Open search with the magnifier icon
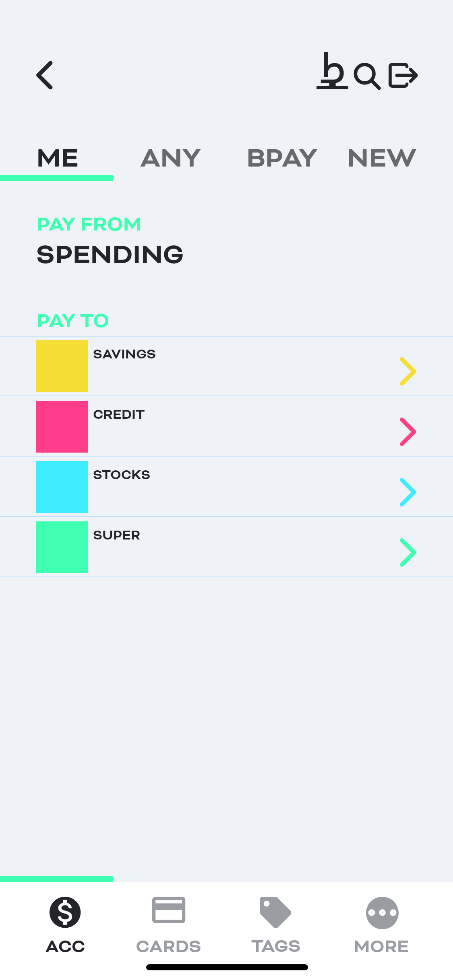Image resolution: width=453 pixels, height=980 pixels. click(367, 76)
